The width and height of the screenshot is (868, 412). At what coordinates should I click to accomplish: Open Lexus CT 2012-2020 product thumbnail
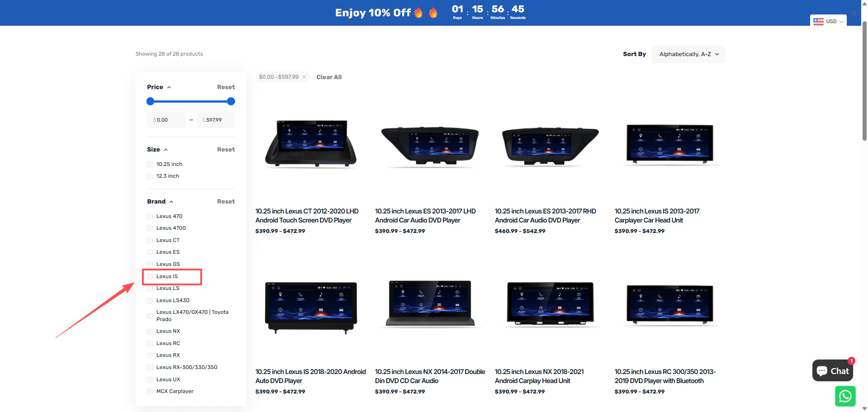(311, 145)
